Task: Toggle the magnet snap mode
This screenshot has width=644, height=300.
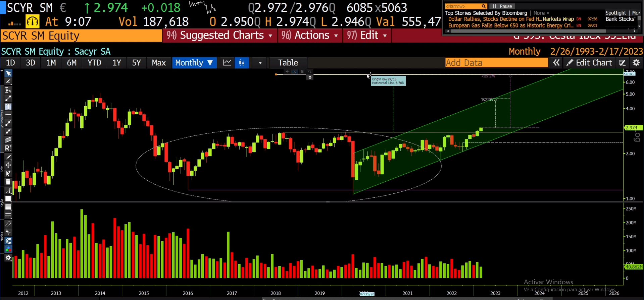Action: pyautogui.click(x=8, y=241)
